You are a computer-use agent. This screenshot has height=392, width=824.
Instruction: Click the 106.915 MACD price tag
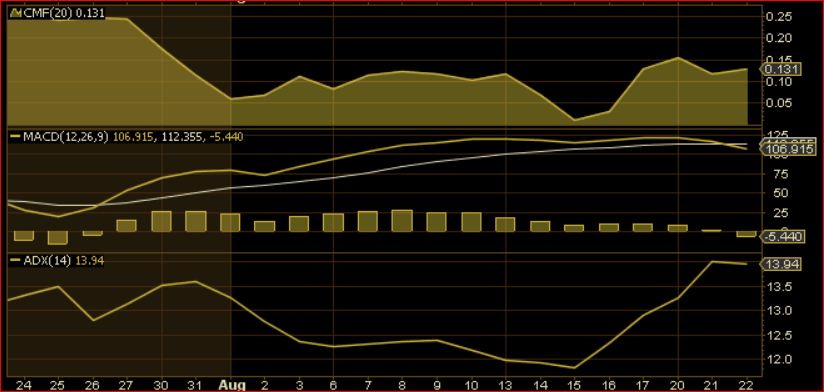(781, 150)
